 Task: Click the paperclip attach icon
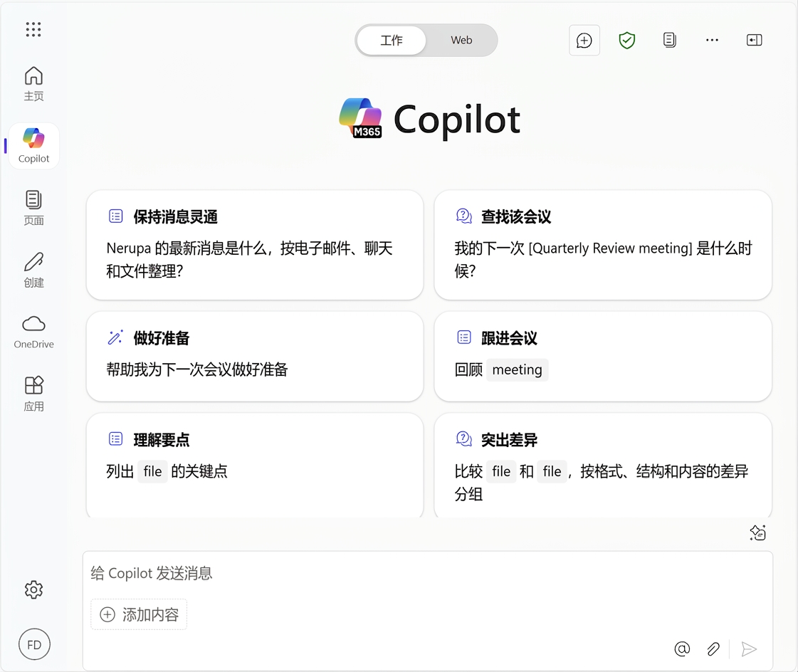point(713,649)
